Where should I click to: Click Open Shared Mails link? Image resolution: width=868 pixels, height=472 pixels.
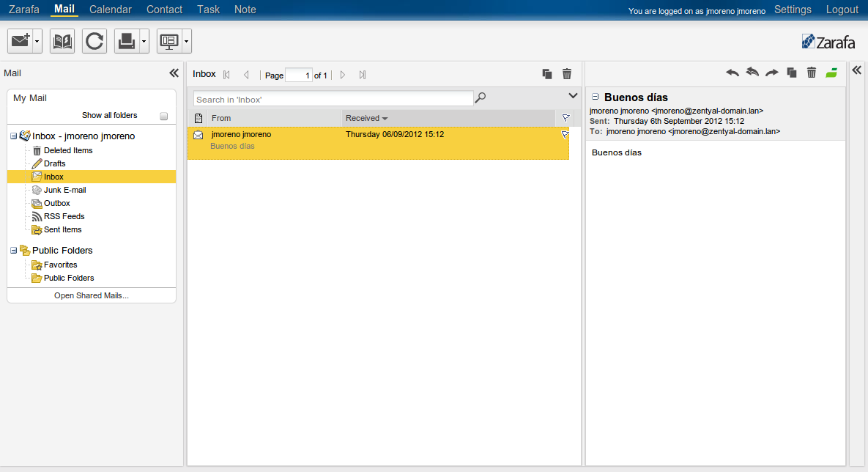click(x=92, y=296)
